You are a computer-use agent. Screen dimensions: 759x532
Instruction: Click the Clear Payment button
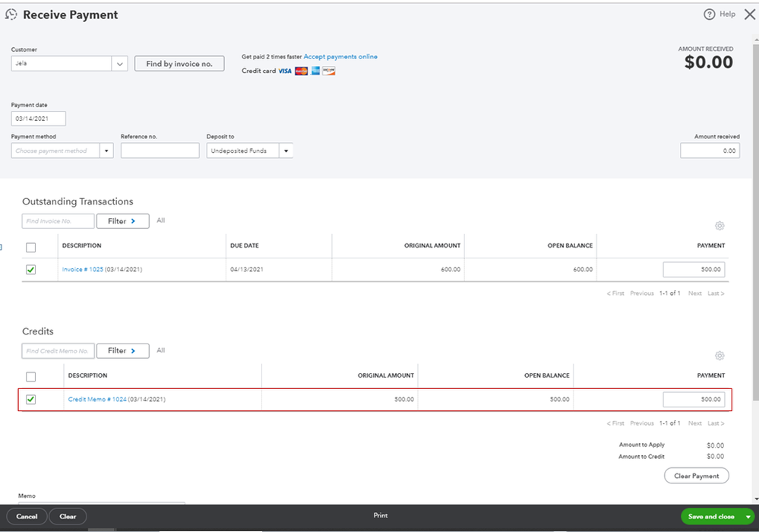[697, 476]
